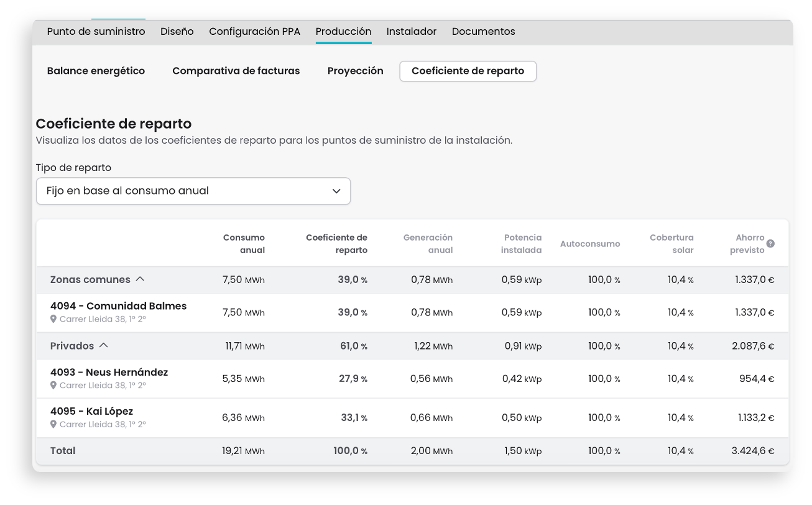Switch to Proyección view
Image resolution: width=812 pixels, height=505 pixels.
click(356, 71)
